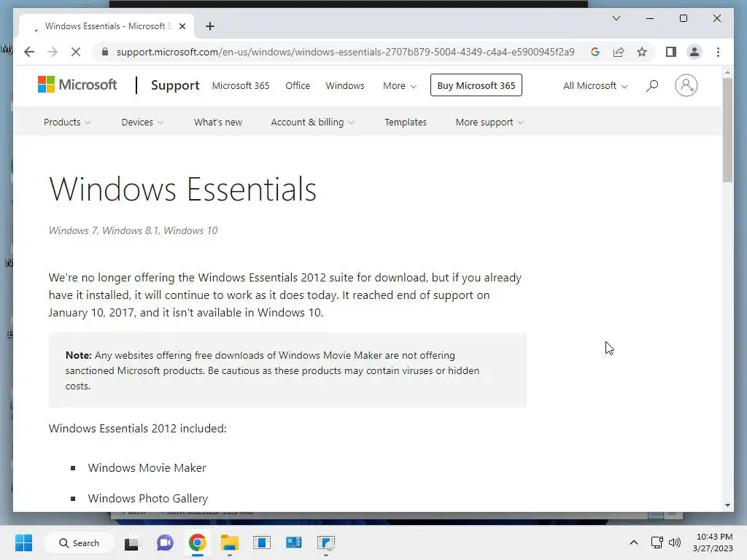Expand Account & billing menu
Image resolution: width=747 pixels, height=560 pixels.
[x=312, y=122]
